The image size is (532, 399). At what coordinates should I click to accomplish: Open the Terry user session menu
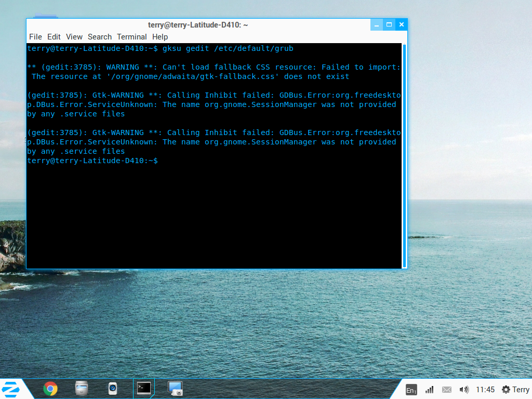(x=515, y=390)
